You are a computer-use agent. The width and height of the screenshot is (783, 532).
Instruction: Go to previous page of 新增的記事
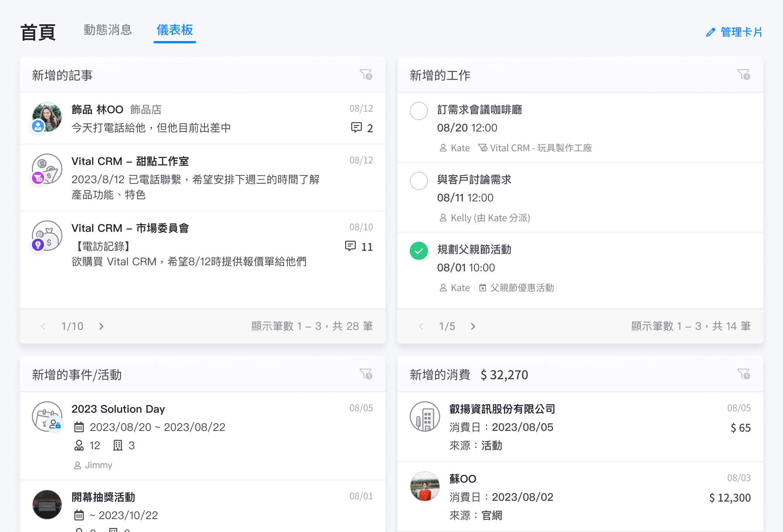coord(43,326)
